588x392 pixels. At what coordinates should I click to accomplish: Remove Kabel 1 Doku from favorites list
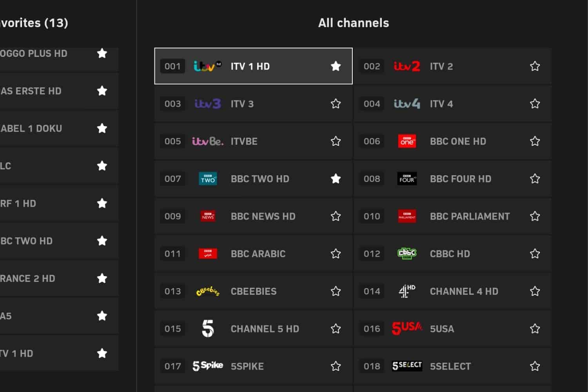click(102, 129)
